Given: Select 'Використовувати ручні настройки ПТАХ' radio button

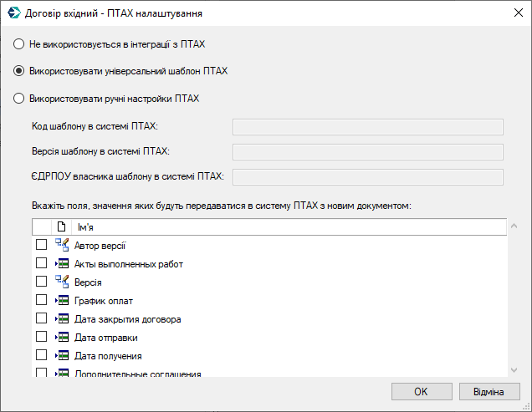Looking at the screenshot, I should pyautogui.click(x=18, y=99).
